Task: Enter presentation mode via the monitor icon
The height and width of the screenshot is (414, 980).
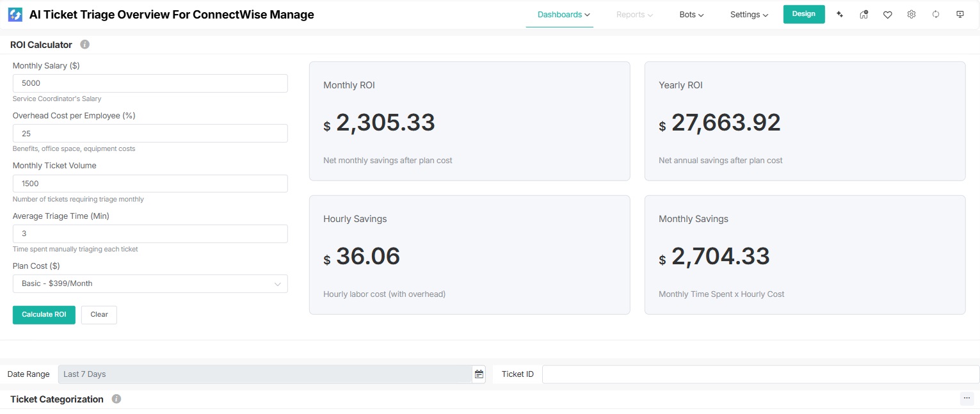Action: coord(960,13)
